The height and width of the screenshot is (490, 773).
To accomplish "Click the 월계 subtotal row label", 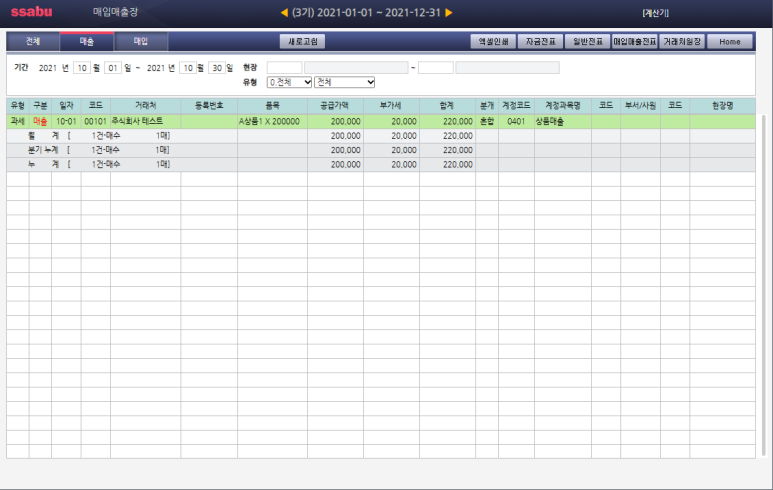I will pos(43,136).
